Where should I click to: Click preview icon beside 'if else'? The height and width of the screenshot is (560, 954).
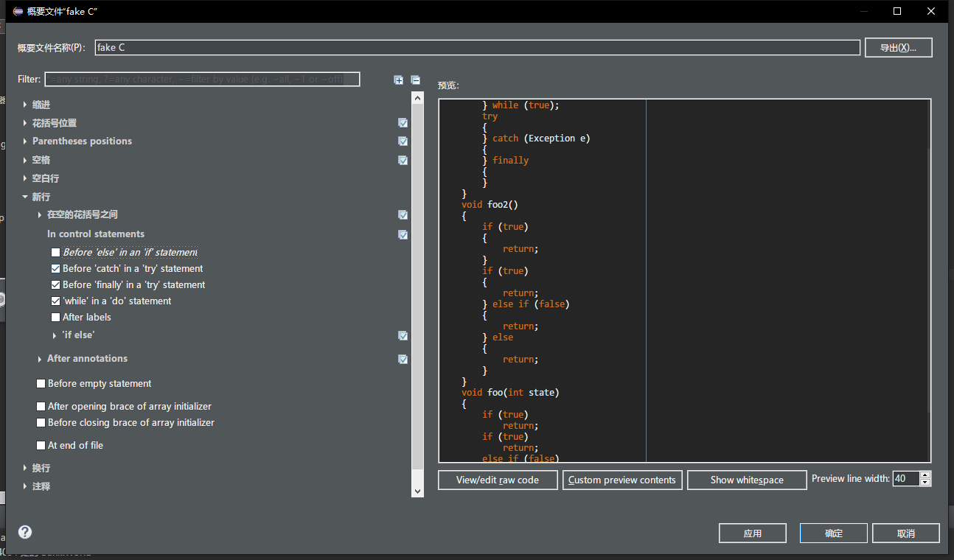[x=403, y=335]
